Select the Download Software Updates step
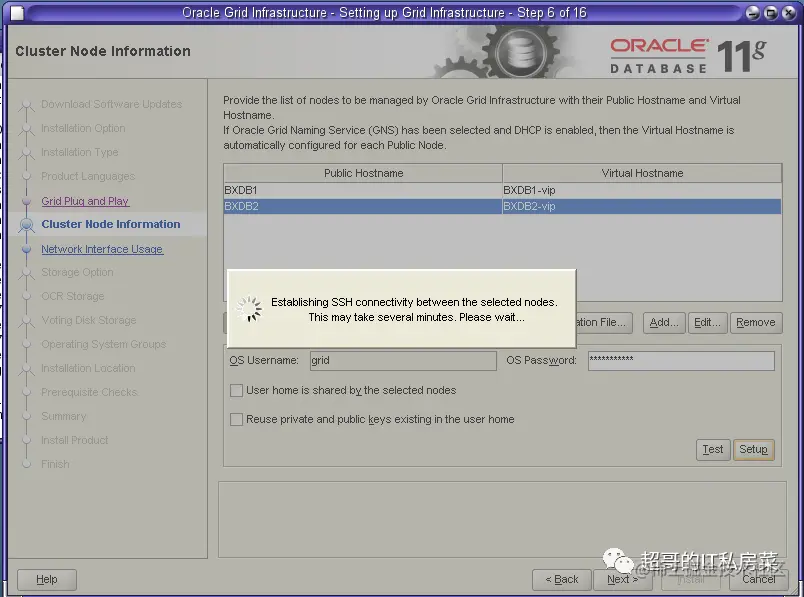The image size is (804, 597). (x=111, y=104)
